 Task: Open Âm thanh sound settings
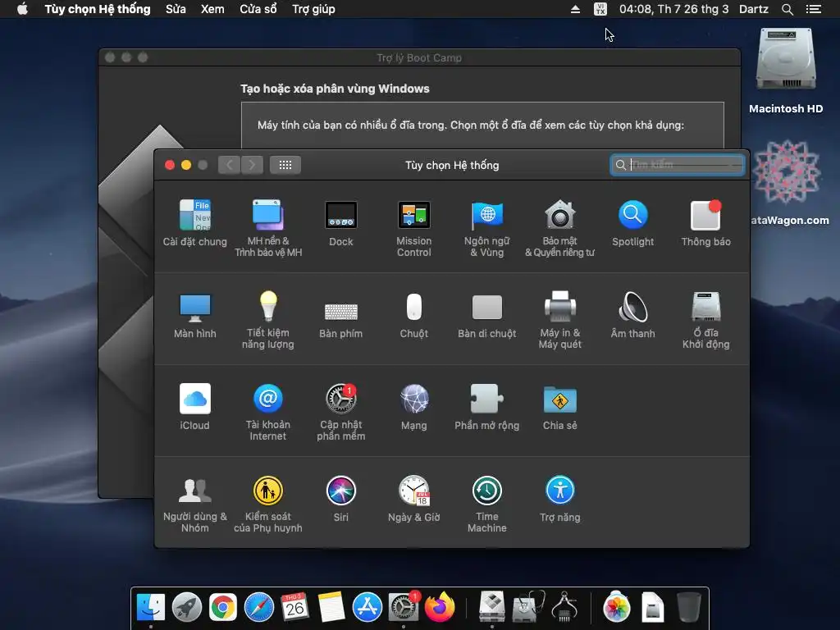click(632, 315)
